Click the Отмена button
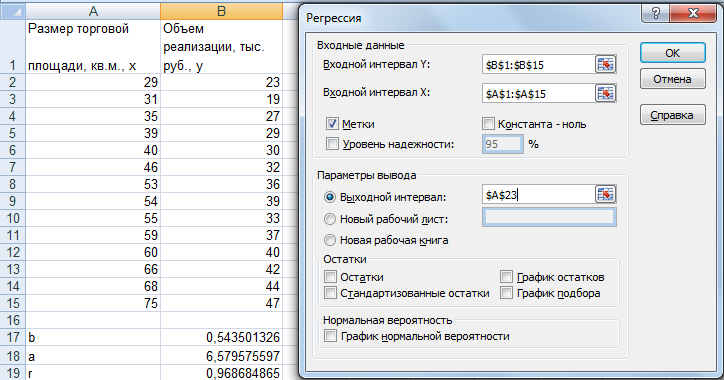This screenshot has width=724, height=380. pyautogui.click(x=672, y=79)
